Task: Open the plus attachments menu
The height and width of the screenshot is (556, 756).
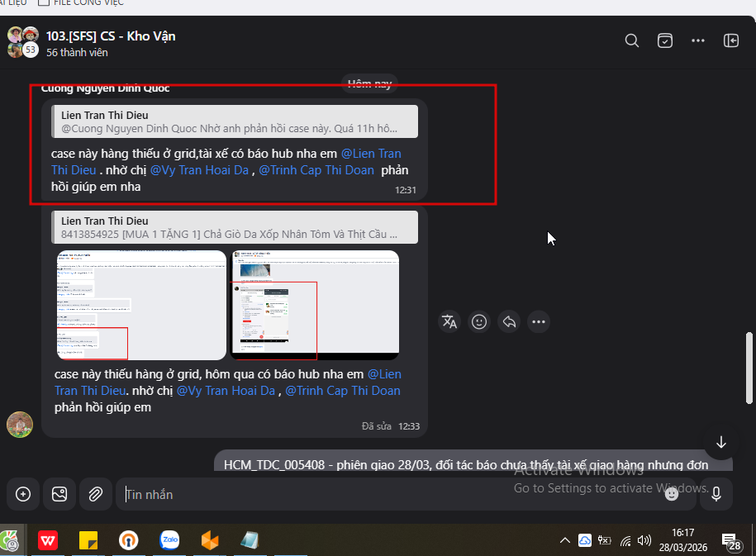Action: click(x=23, y=494)
